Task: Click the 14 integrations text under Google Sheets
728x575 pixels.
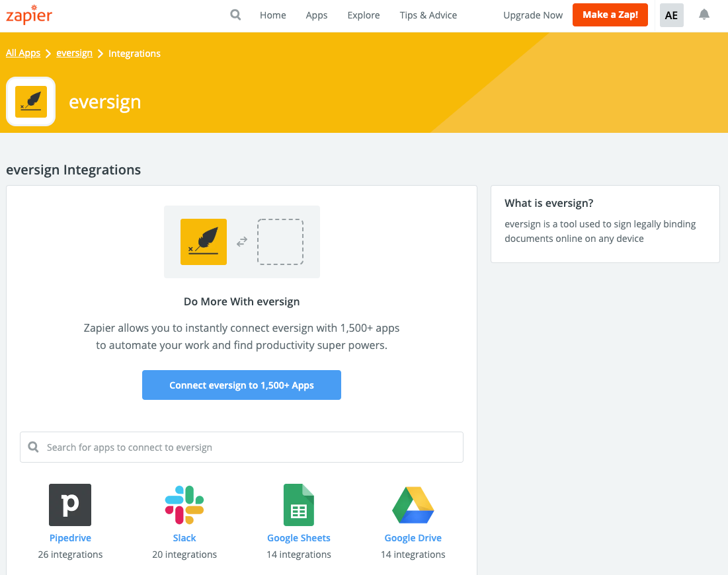Action: 298,555
